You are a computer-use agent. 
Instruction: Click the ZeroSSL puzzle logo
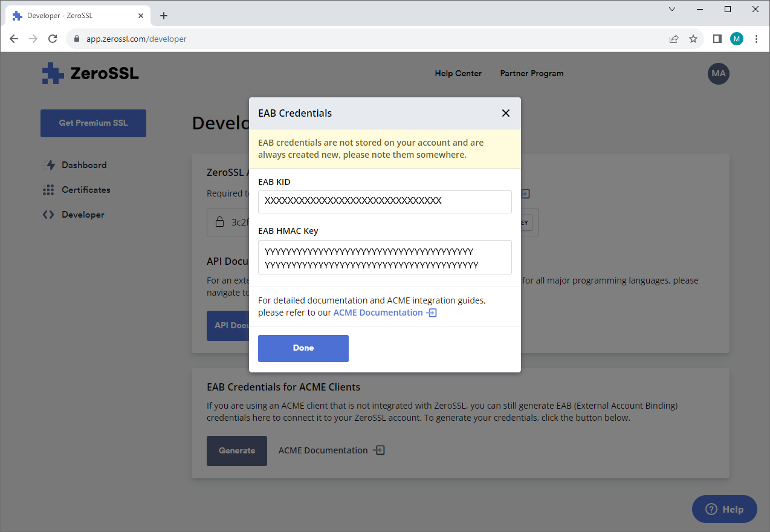point(52,73)
